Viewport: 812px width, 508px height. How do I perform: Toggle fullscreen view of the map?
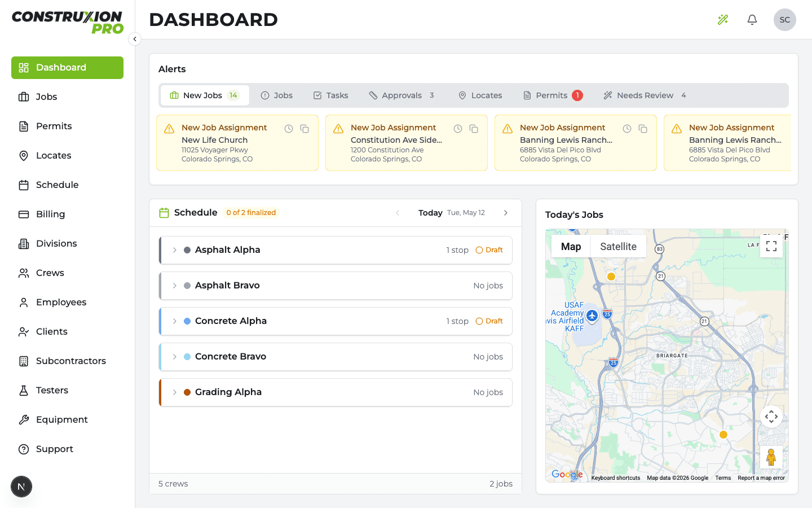[x=771, y=246]
